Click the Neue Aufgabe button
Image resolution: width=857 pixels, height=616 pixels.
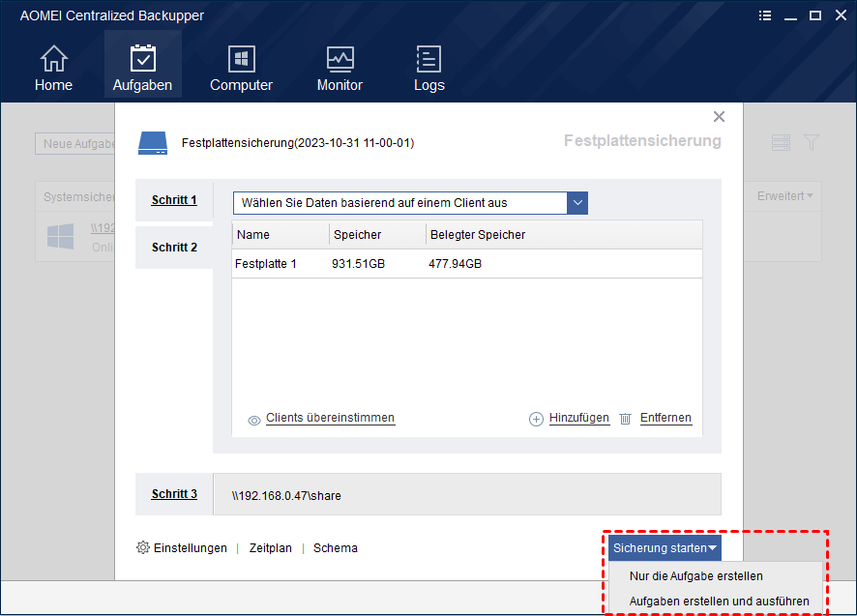(75, 144)
